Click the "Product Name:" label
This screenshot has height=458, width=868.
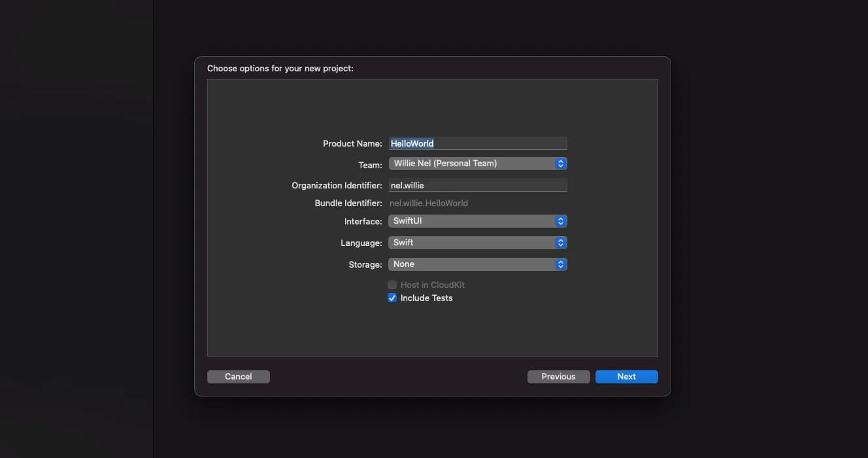click(352, 144)
